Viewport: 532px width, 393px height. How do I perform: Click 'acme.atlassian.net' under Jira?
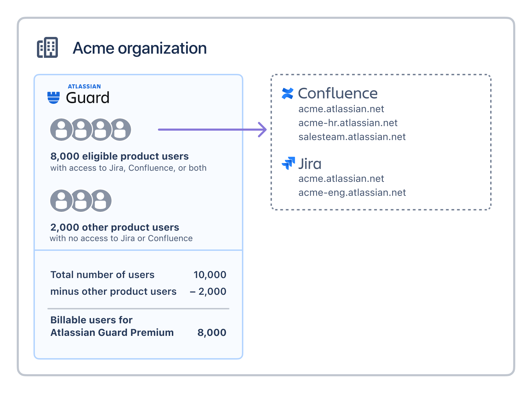[341, 179]
